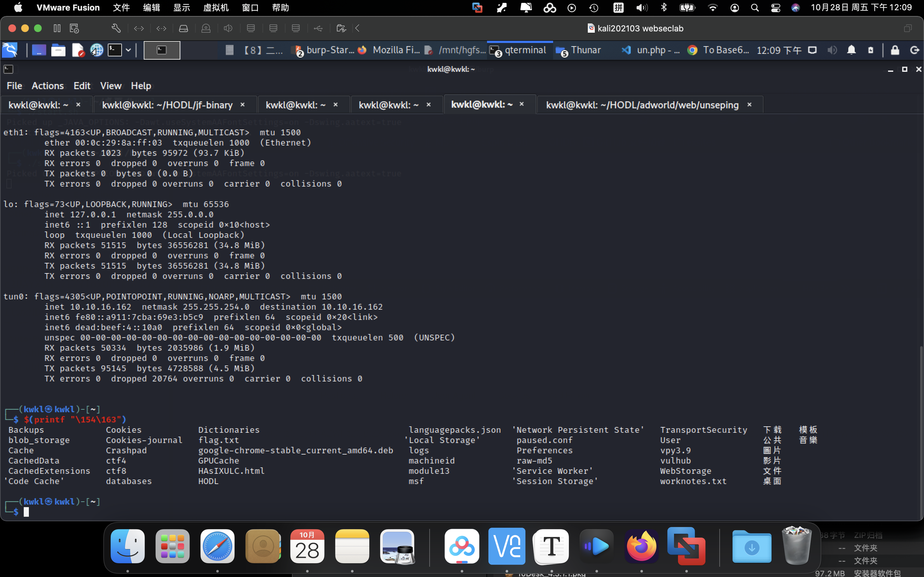Switch to the unseping terminal tab
Screen dimensions: 924x577
[642, 105]
